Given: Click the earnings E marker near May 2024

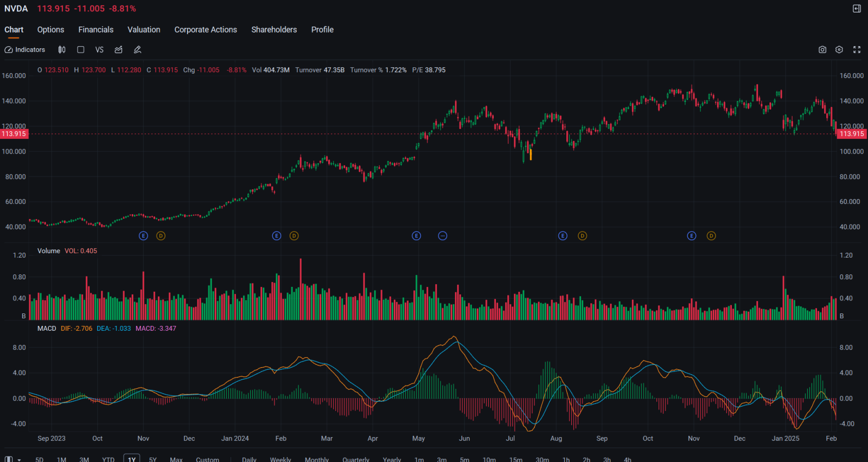Looking at the screenshot, I should (417, 236).
